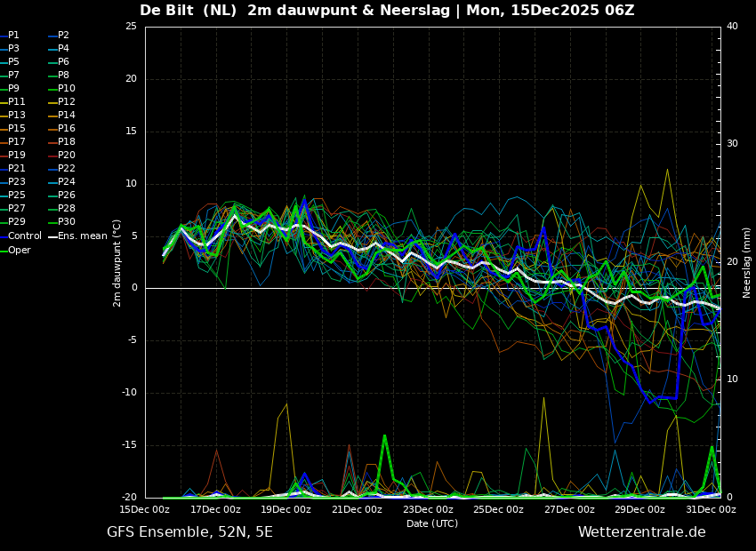Viewport: 756px width, 551px height.
Task: Select the '27Dec 00z' date tick
Action: click(x=569, y=509)
